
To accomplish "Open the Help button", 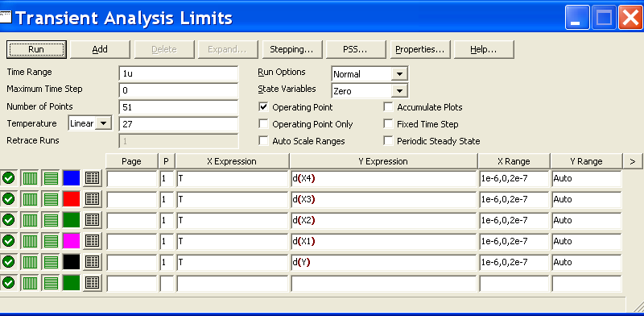I will tap(484, 49).
